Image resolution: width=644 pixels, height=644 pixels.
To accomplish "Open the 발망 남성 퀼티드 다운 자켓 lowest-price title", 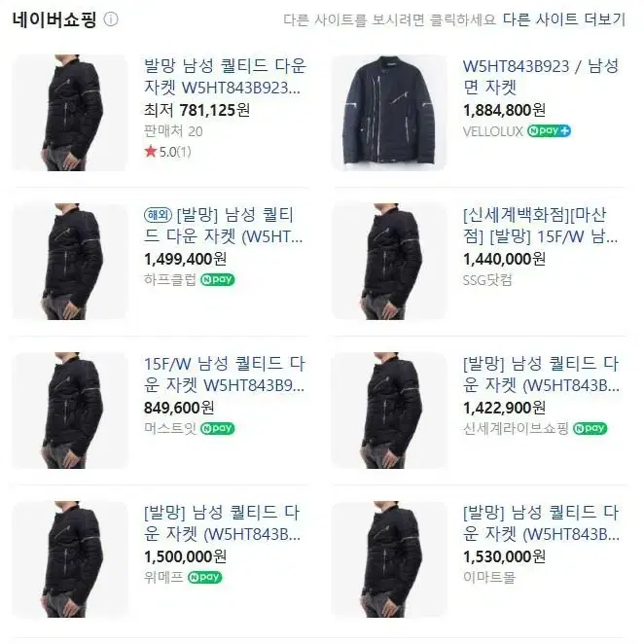I will coord(225,77).
